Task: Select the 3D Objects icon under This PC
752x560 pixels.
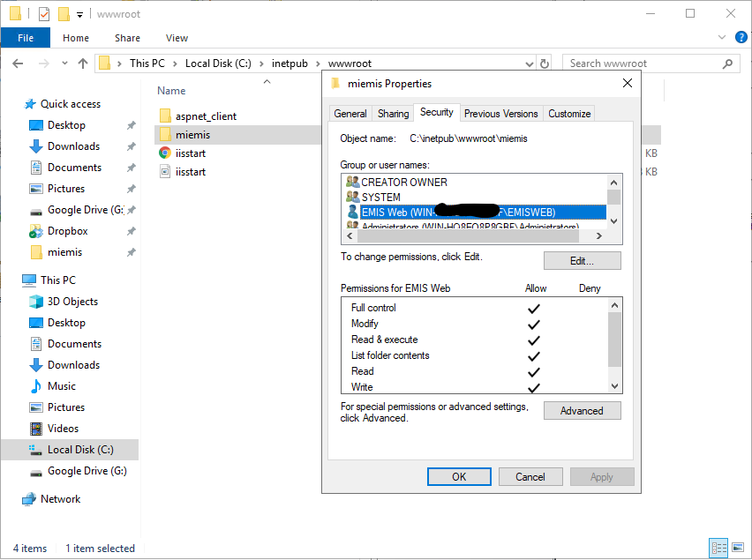Action: pyautogui.click(x=36, y=302)
